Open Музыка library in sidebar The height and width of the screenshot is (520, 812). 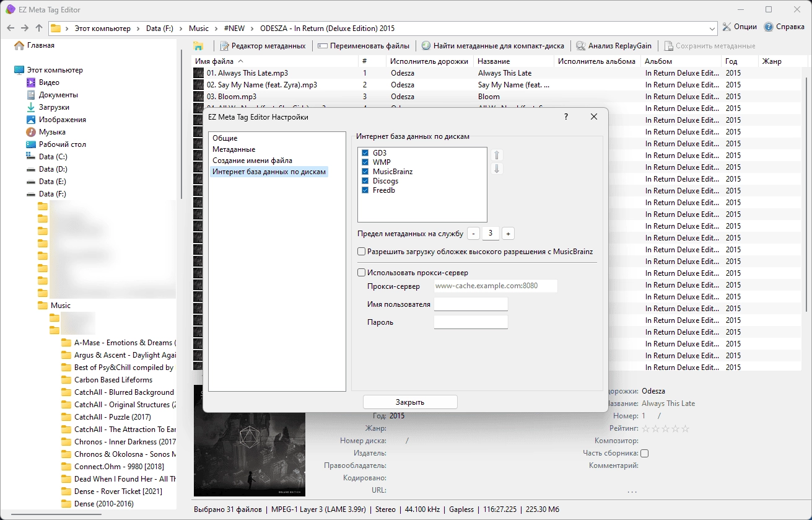pos(51,132)
